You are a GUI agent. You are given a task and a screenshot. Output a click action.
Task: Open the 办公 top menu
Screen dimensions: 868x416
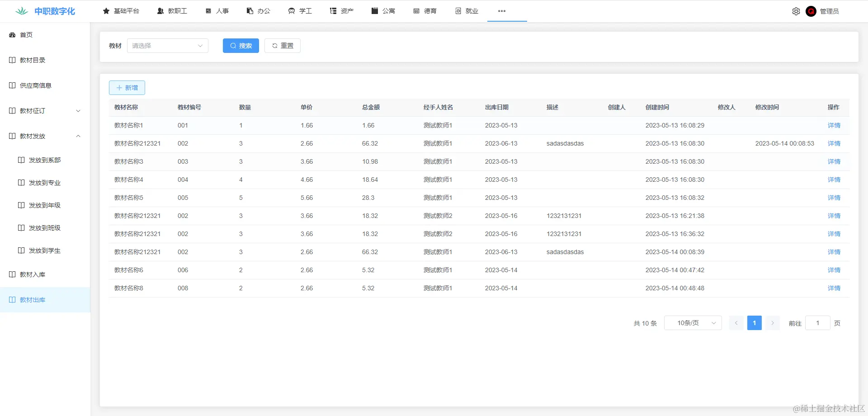259,11
